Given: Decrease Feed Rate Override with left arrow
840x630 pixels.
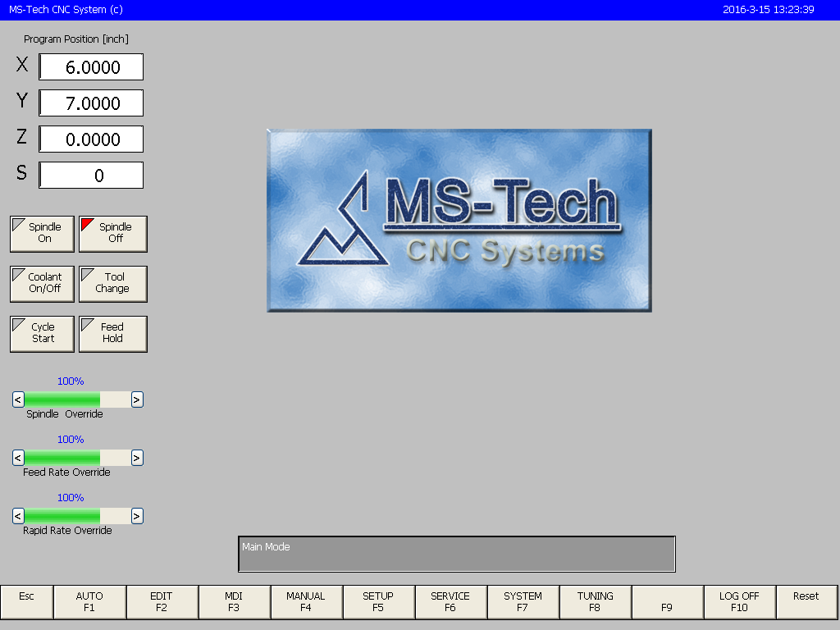Looking at the screenshot, I should 18,458.
